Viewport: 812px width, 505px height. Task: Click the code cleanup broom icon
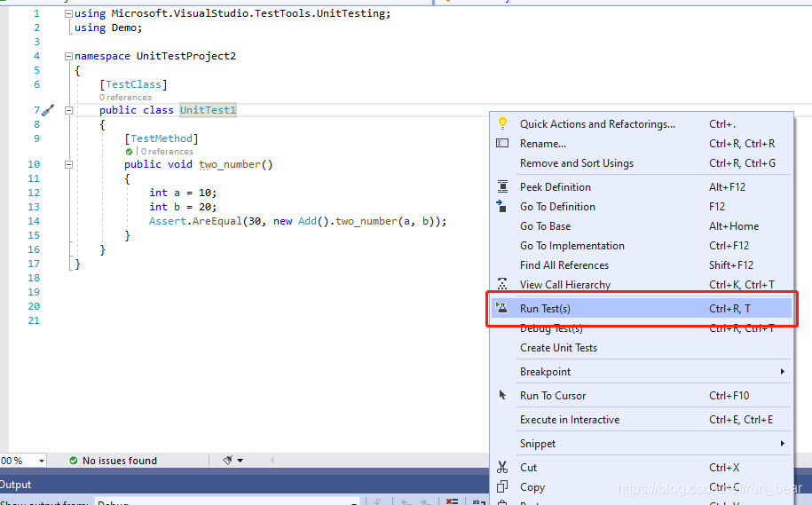pos(227,460)
